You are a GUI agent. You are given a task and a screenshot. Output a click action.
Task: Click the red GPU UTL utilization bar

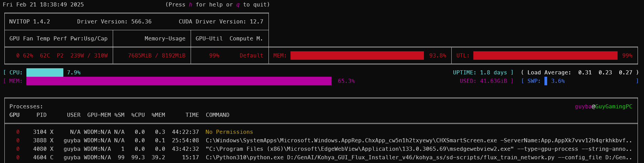click(545, 56)
